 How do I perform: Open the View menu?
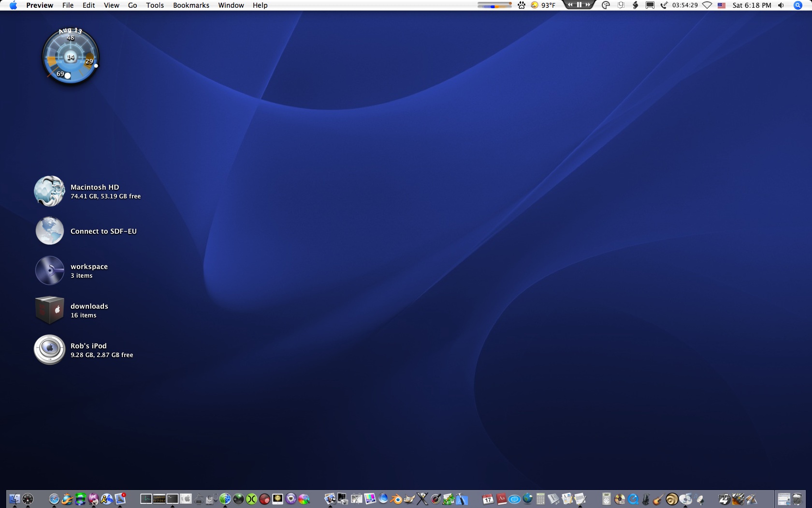[x=112, y=5]
